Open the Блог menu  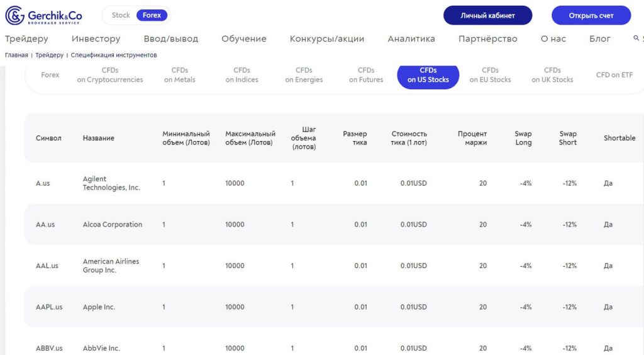tap(599, 38)
